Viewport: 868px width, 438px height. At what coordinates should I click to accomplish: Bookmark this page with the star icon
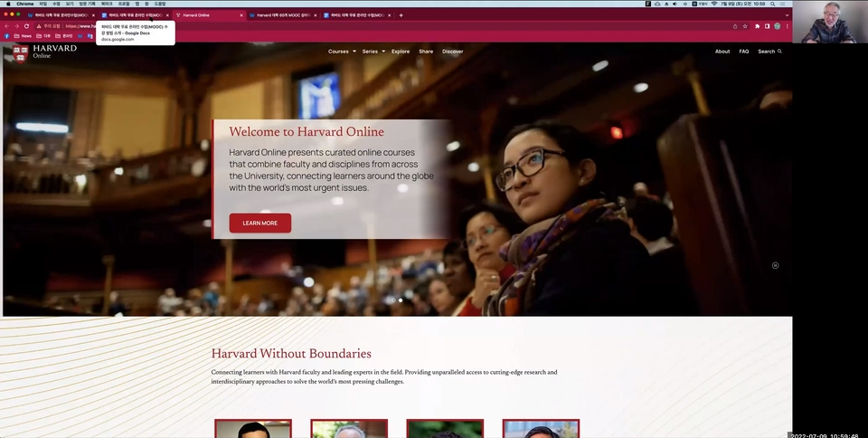[x=745, y=26]
